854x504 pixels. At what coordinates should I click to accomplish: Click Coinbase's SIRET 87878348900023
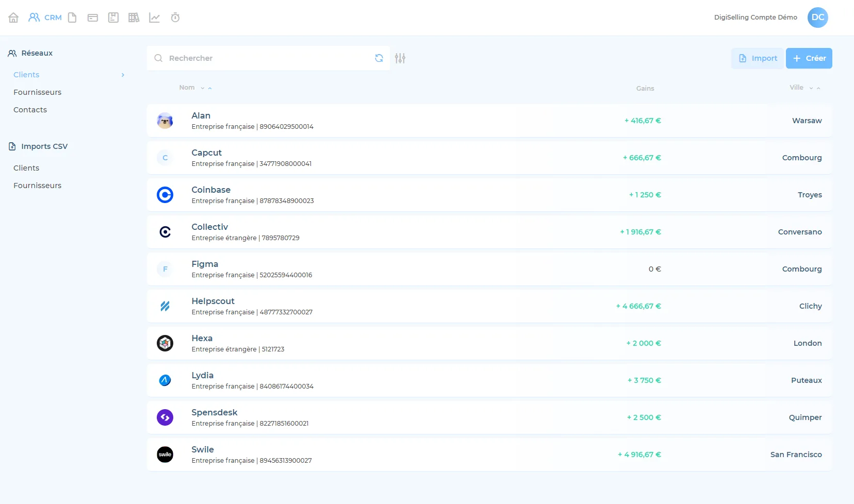(287, 201)
